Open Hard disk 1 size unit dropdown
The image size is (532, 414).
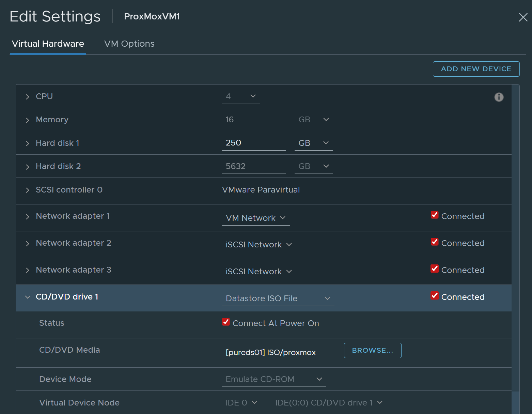tap(313, 143)
